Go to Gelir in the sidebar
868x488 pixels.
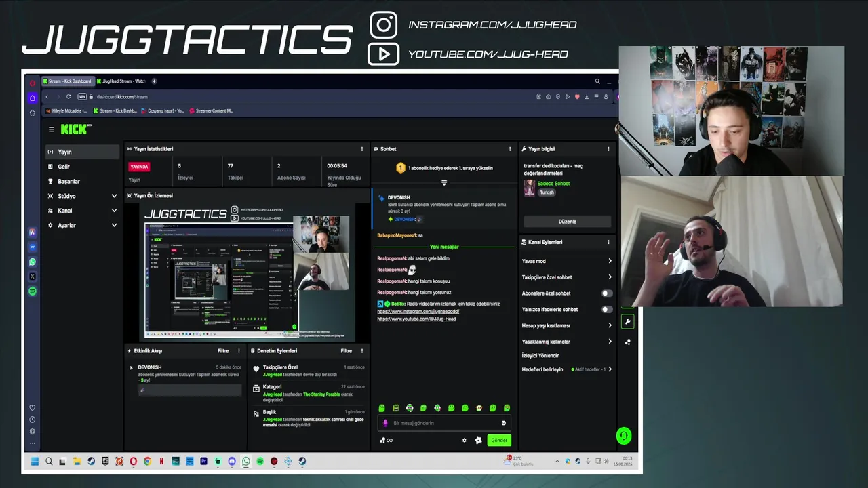(x=82, y=167)
